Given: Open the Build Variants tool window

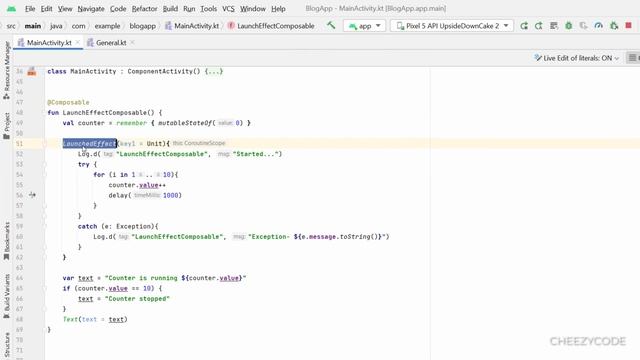Looking at the screenshot, I should pos(7,296).
